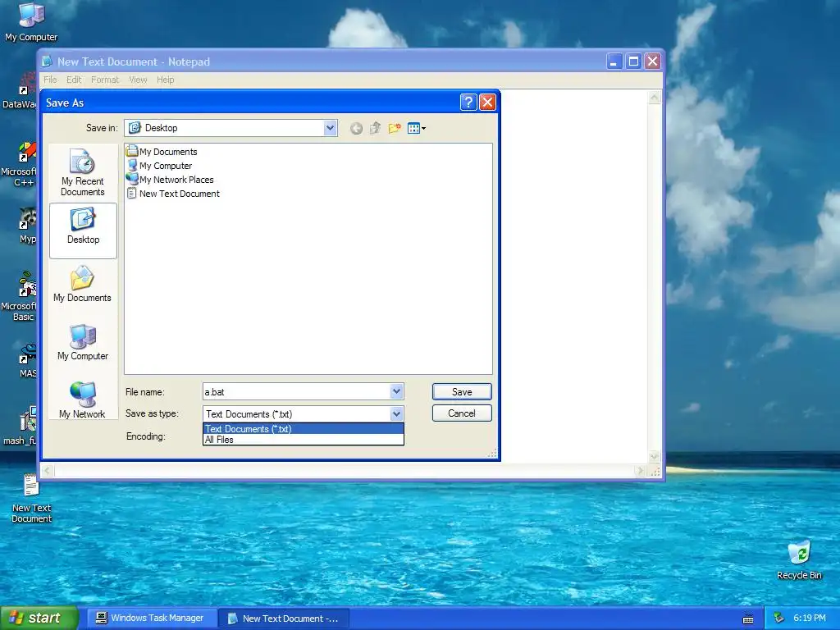This screenshot has height=630, width=840.
Task: Collapse the Save as type dropdown arrow
Action: point(396,413)
